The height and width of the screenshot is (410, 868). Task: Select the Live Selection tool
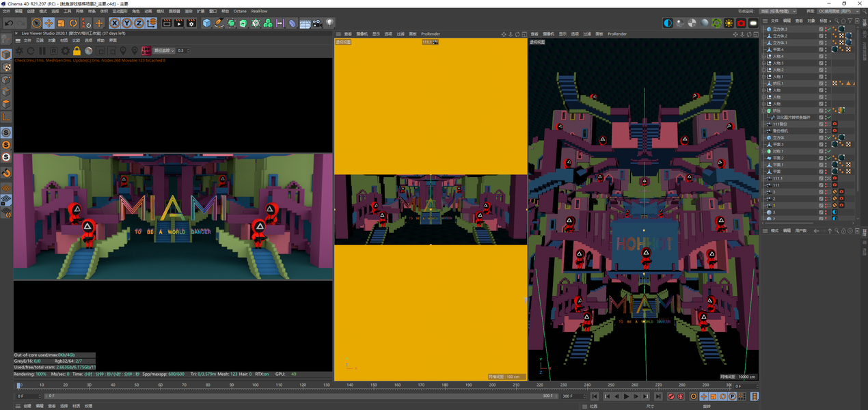point(36,24)
